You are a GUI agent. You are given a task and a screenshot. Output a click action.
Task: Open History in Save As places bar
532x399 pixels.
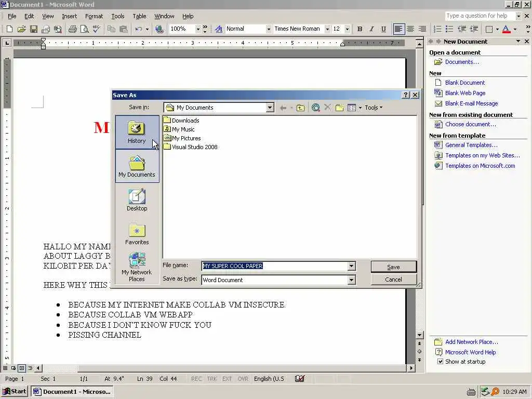(137, 132)
